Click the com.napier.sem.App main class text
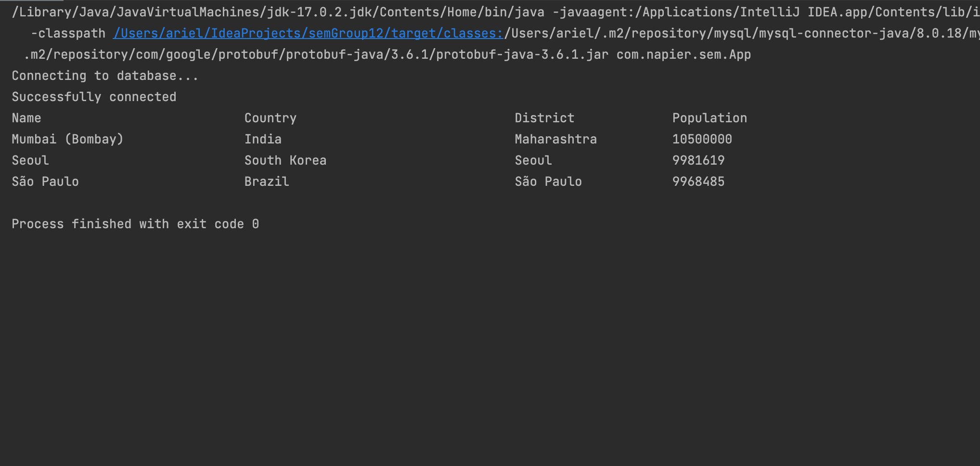980x466 pixels. tap(683, 54)
